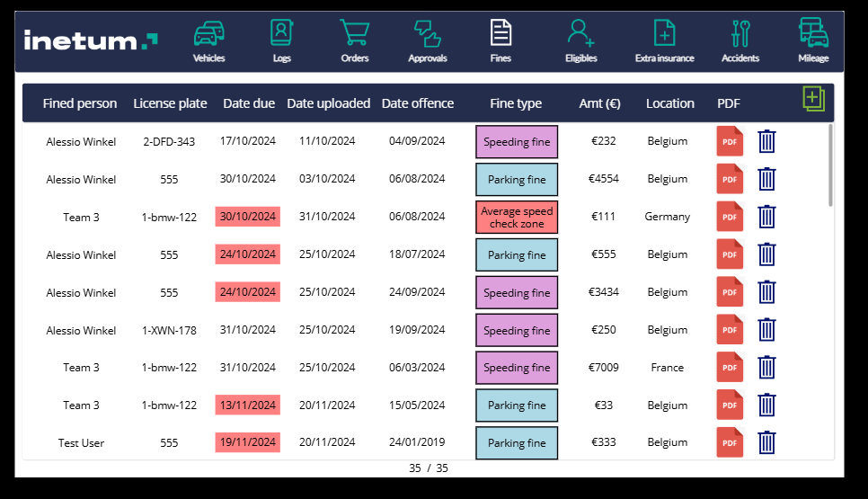The image size is (868, 499).
Task: Click the inetum logo
Action: tap(91, 40)
